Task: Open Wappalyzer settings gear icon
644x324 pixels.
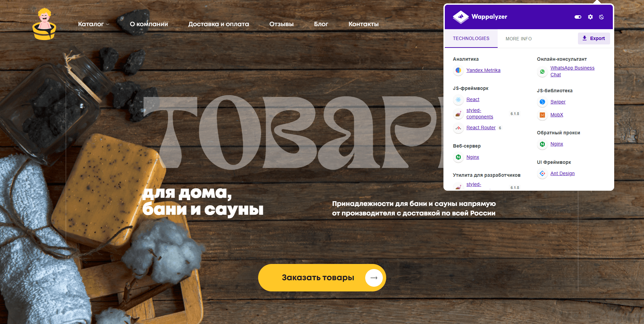Action: click(x=590, y=17)
